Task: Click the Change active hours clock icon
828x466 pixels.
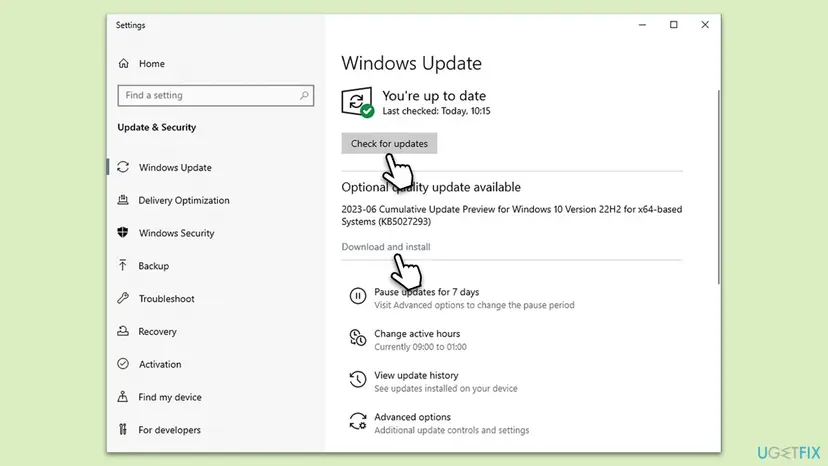Action: [357, 338]
